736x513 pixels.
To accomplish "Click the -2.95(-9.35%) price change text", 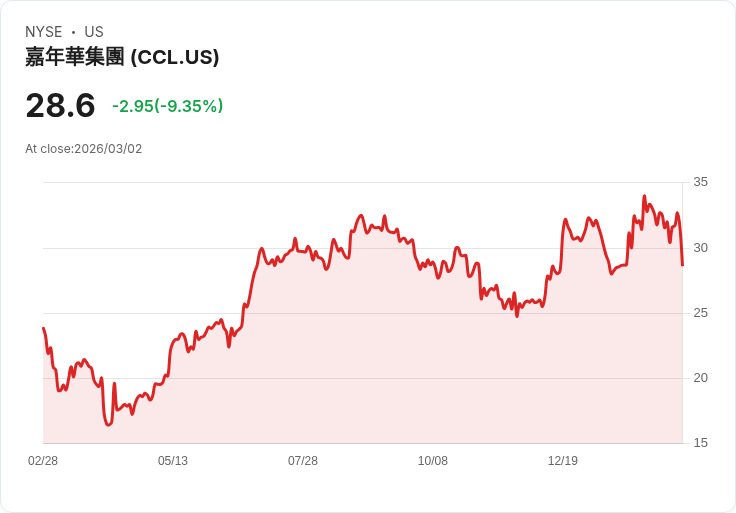I will pyautogui.click(x=167, y=106).
